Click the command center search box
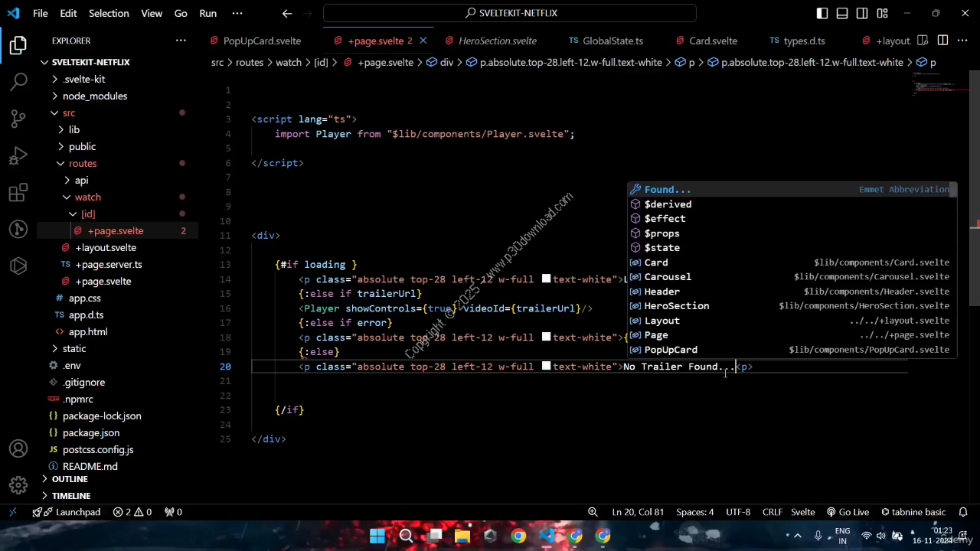980x551 pixels. [x=510, y=13]
